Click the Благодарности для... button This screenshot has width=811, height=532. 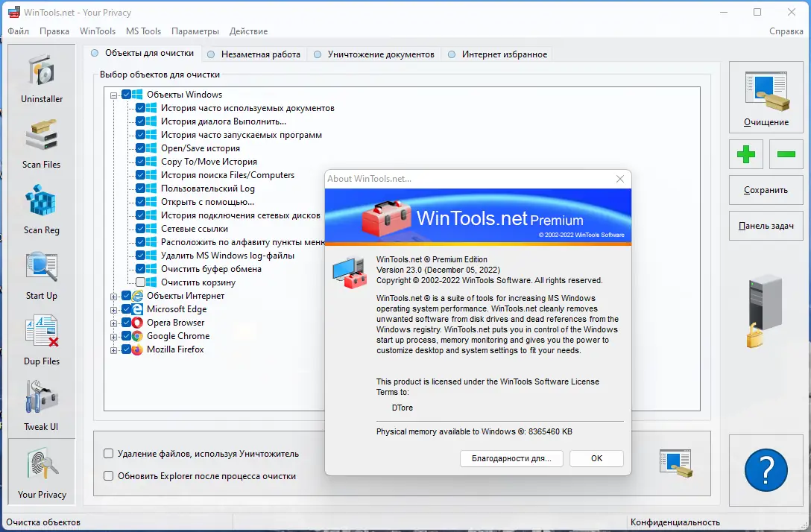(511, 458)
